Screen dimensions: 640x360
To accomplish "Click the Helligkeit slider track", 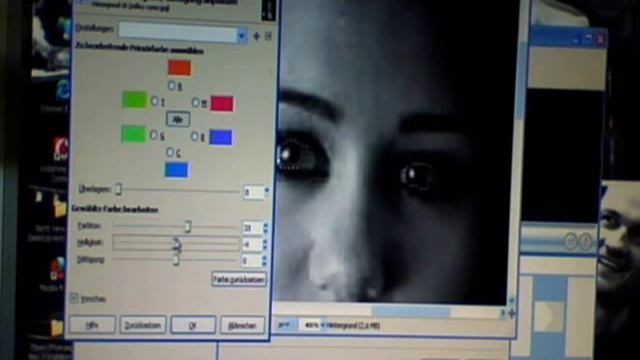I will coord(176,244).
